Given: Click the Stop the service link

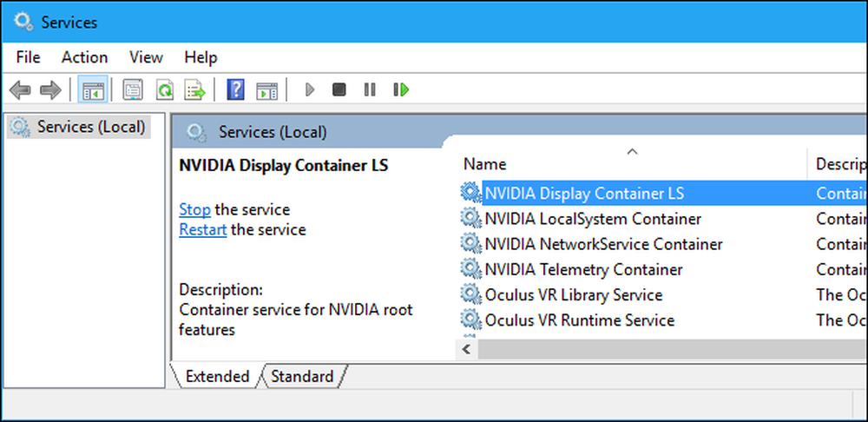Looking at the screenshot, I should pos(194,209).
